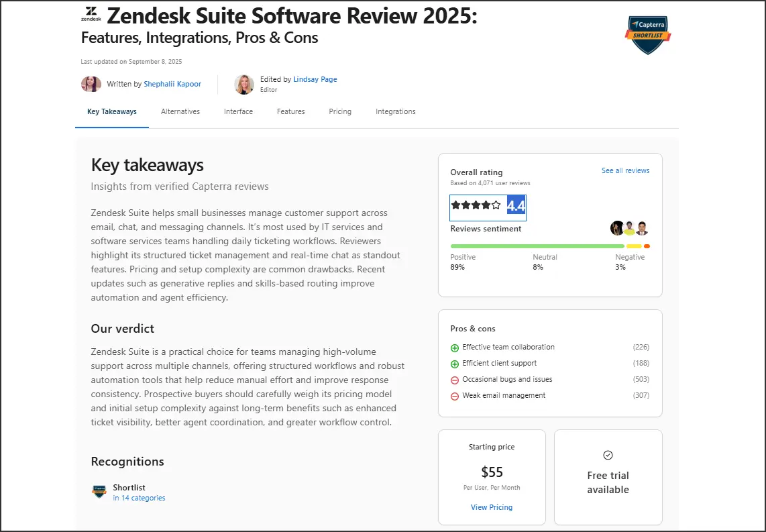
Task: Click the Free trial available text
Action: pos(608,482)
